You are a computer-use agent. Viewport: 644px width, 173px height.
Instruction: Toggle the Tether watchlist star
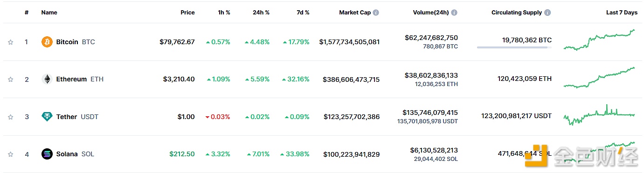[x=10, y=117]
